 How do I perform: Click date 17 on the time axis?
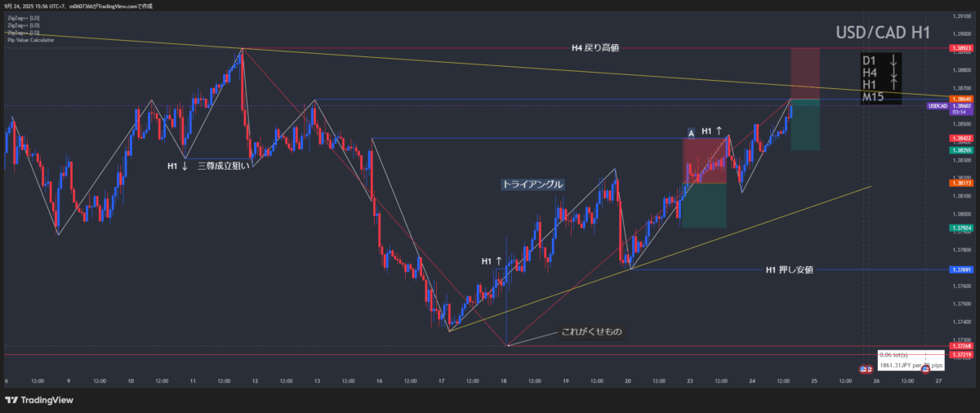pyautogui.click(x=441, y=380)
